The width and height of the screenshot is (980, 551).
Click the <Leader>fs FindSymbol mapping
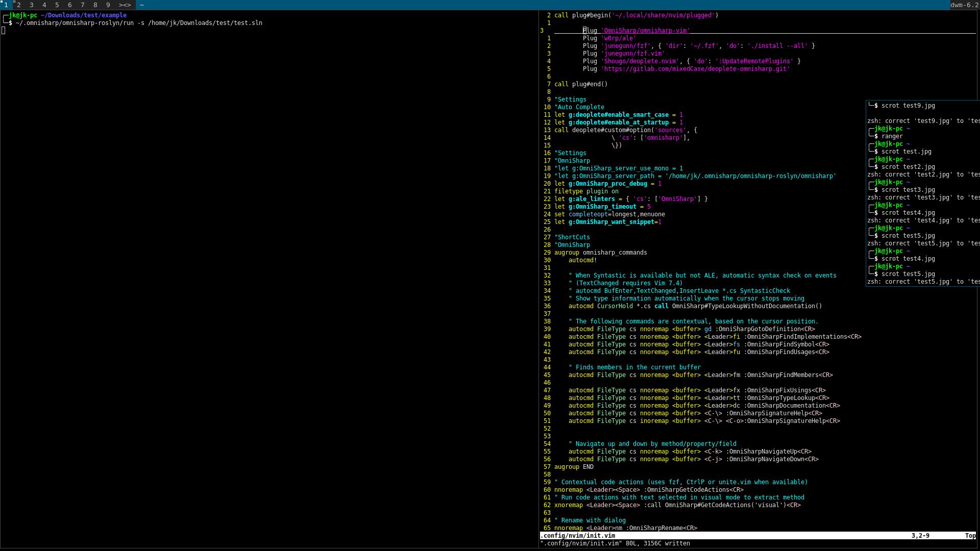[x=699, y=344]
